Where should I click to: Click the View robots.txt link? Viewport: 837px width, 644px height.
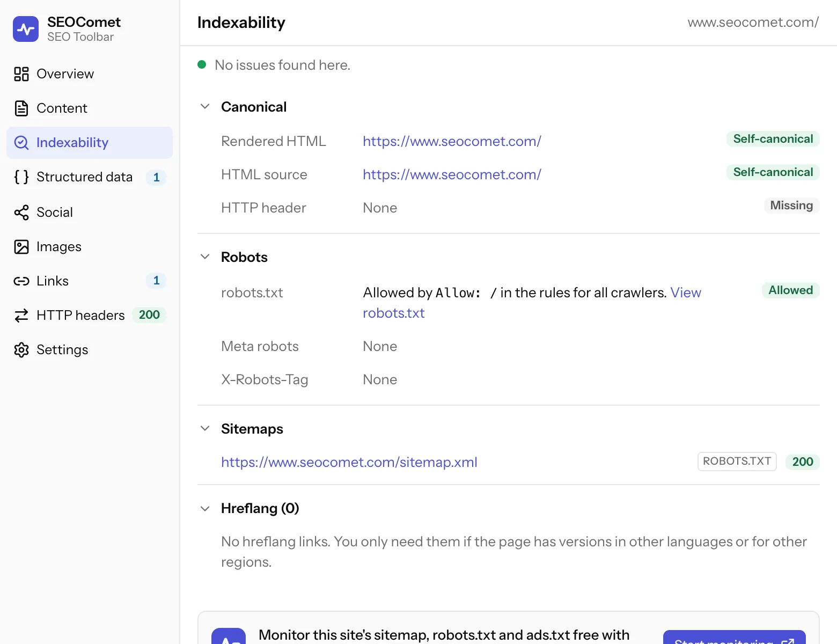point(532,303)
